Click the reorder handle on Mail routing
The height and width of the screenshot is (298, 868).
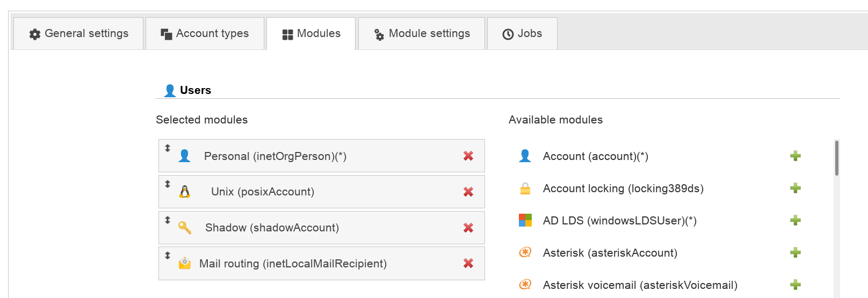pos(168,256)
